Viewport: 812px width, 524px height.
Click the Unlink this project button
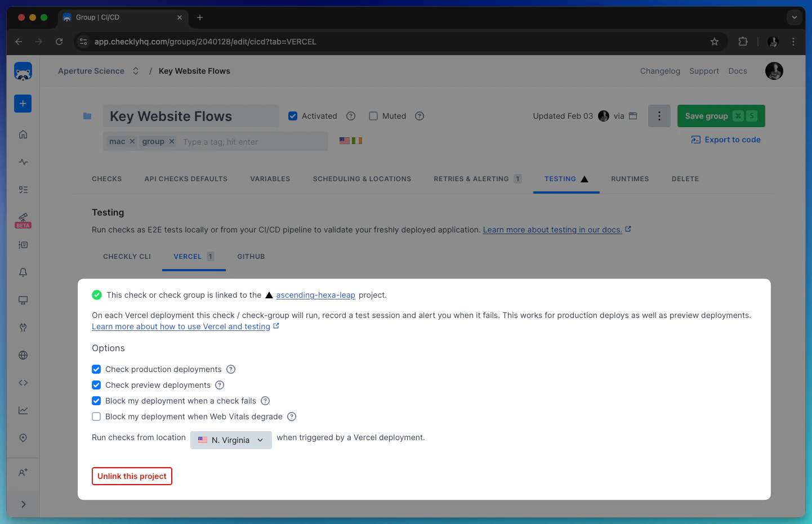coord(132,476)
